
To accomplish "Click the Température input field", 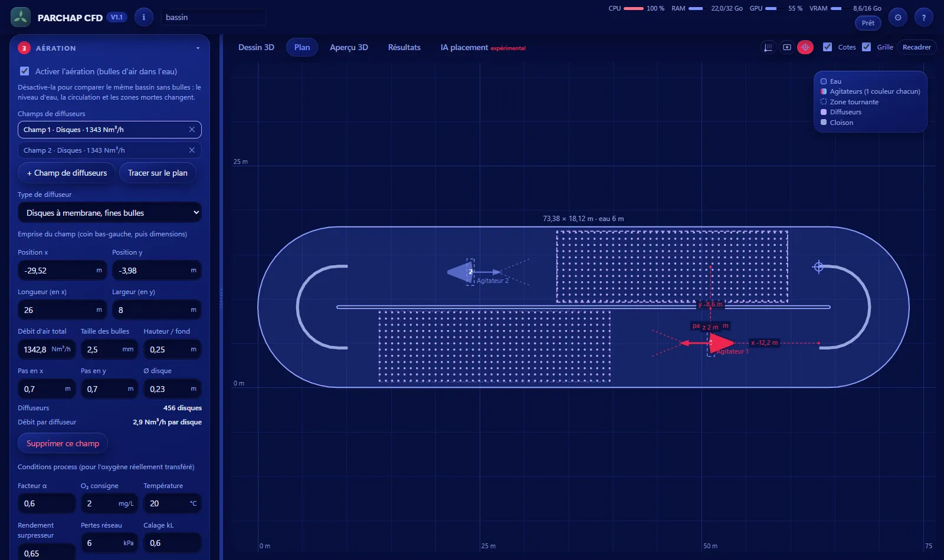I will point(172,503).
